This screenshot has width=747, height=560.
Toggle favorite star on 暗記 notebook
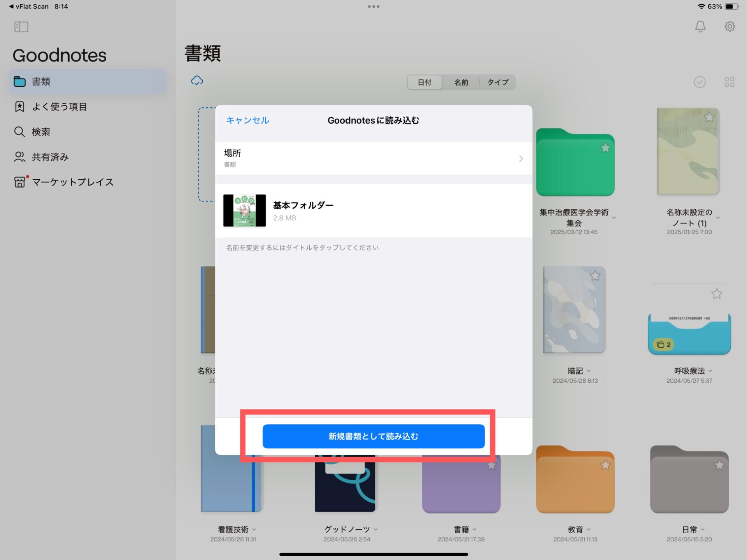click(595, 276)
